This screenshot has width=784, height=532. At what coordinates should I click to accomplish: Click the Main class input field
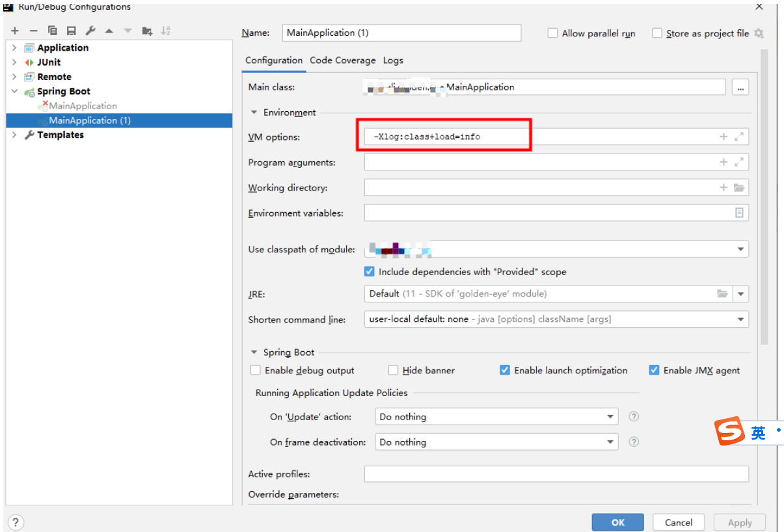pos(545,87)
